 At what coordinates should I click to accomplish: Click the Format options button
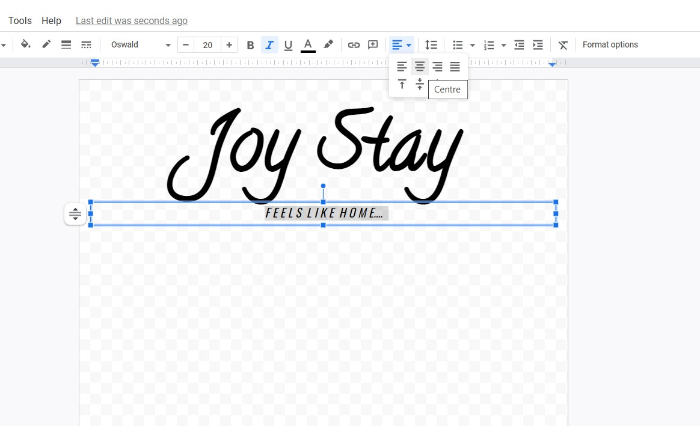[x=610, y=45]
